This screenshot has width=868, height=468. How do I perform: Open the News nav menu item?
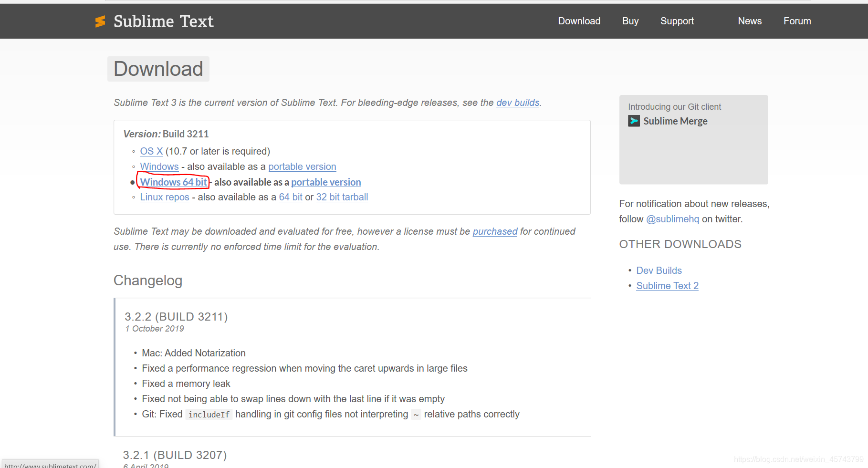(750, 21)
